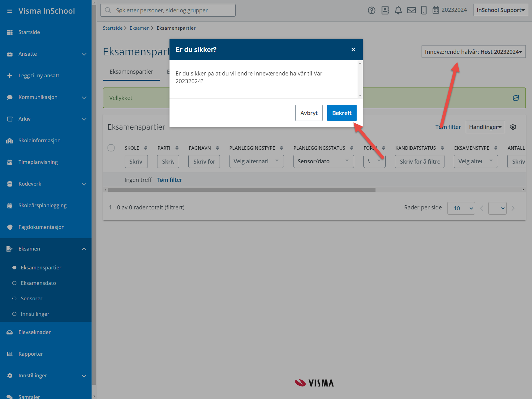This screenshot has width=532, height=399.
Task: Click horizontal table scrollbar
Action: (242, 190)
